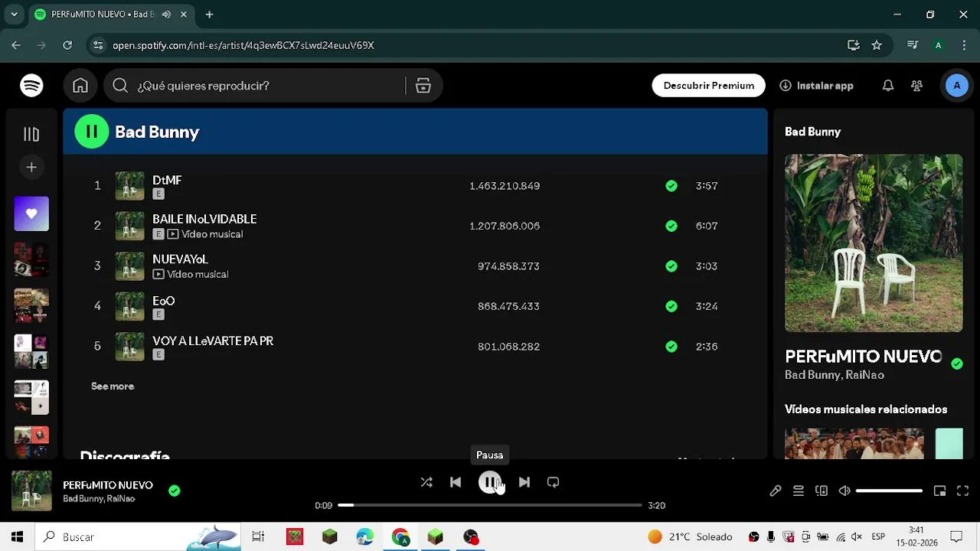Reload the browser page

click(x=67, y=45)
